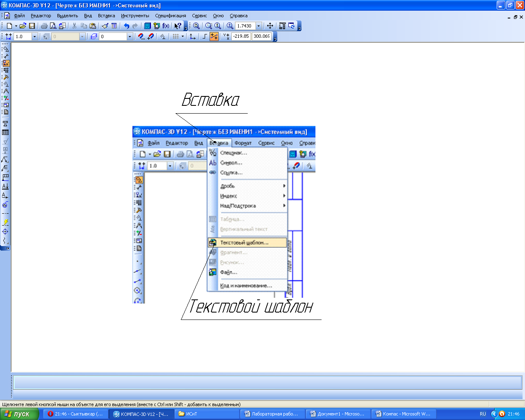Save the drawing with the floppy disk icon

(32, 26)
